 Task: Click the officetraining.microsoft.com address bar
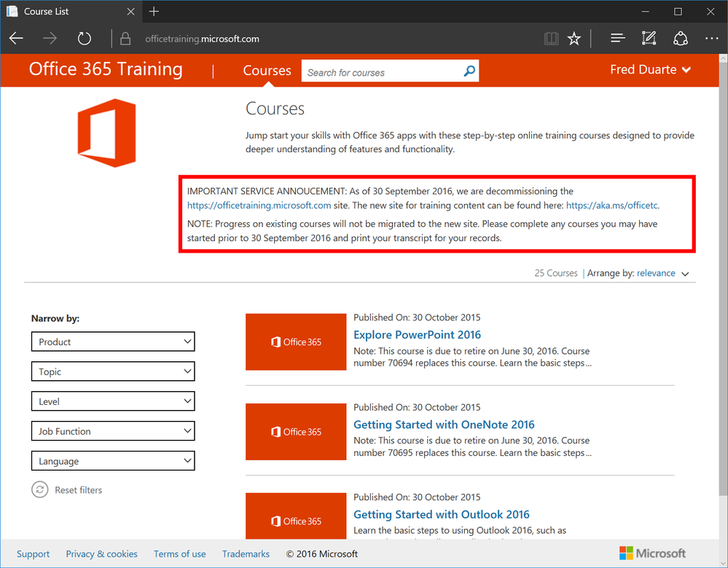point(202,39)
